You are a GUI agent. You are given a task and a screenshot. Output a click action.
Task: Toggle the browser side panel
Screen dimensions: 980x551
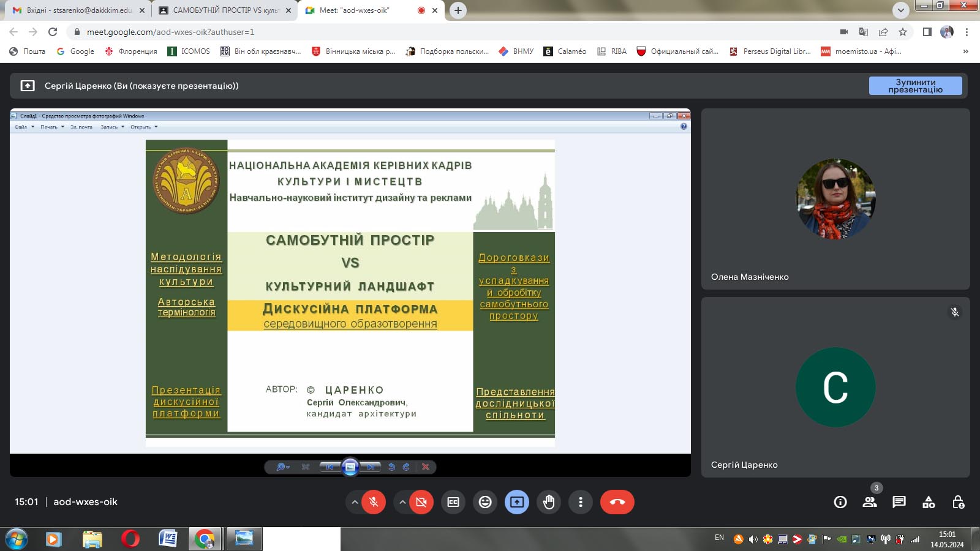click(927, 32)
